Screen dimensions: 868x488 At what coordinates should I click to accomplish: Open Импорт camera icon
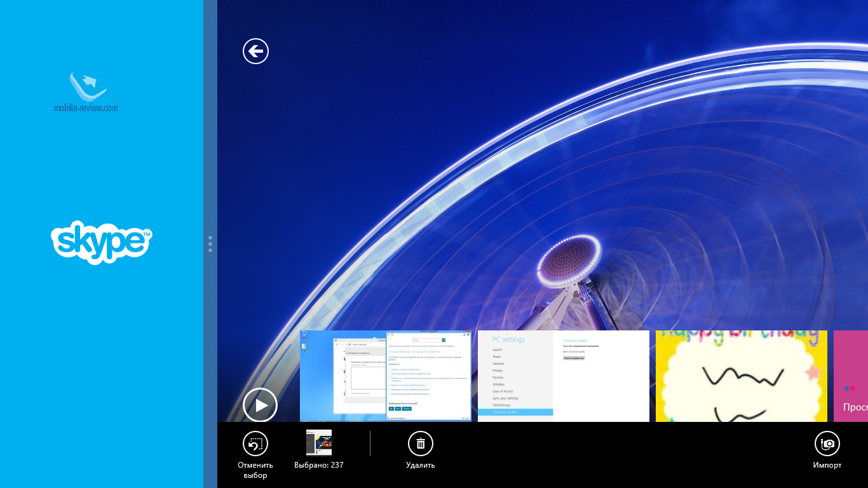point(827,444)
